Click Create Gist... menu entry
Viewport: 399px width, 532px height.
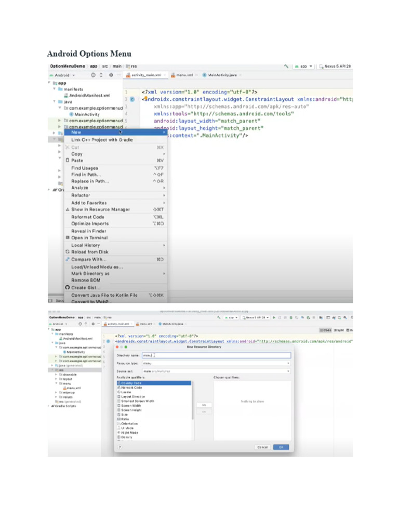[x=116, y=287]
